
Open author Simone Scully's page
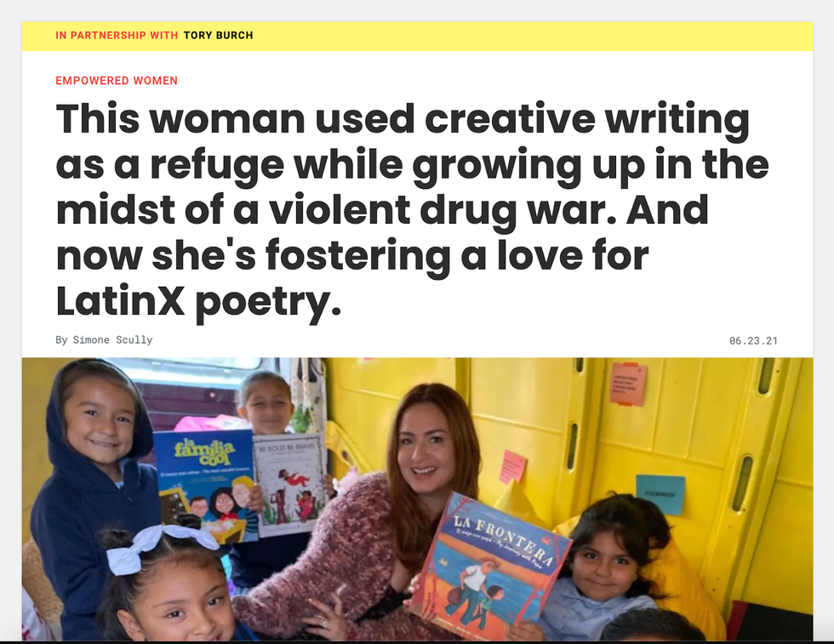(112, 339)
